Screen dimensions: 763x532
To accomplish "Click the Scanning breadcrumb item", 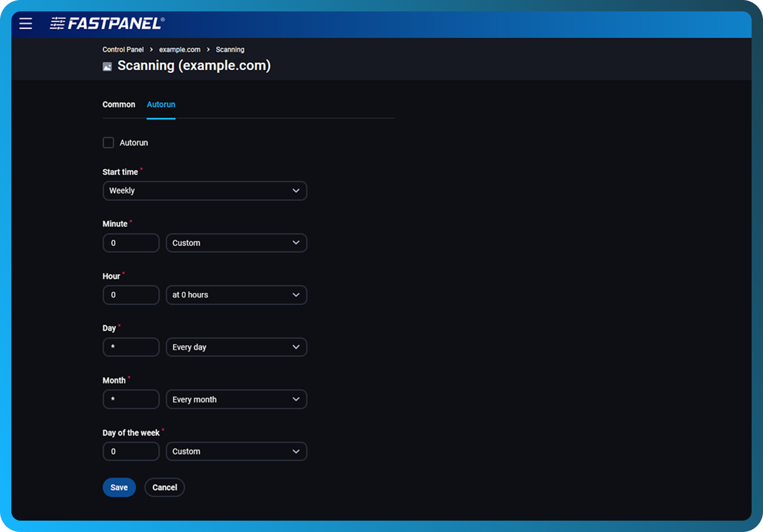I will 230,50.
